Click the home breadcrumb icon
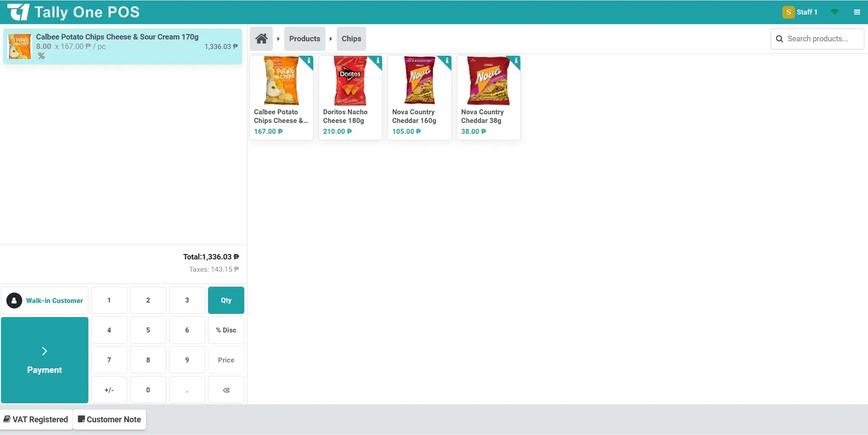The width and height of the screenshot is (868, 435). [261, 39]
